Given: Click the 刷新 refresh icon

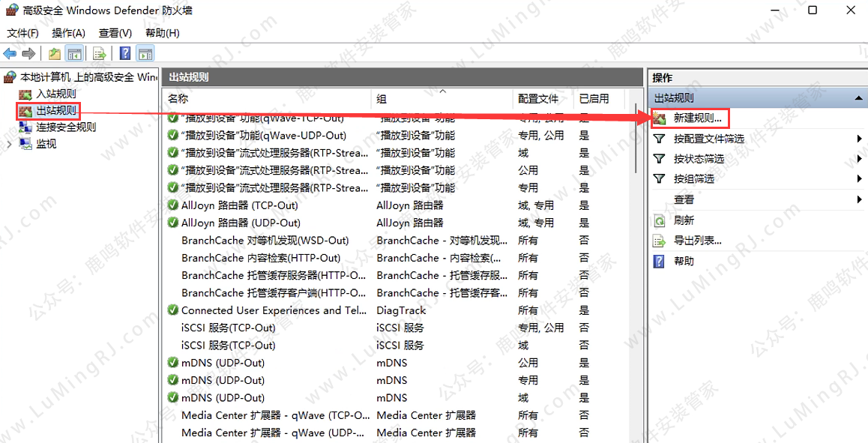Looking at the screenshot, I should pyautogui.click(x=660, y=221).
